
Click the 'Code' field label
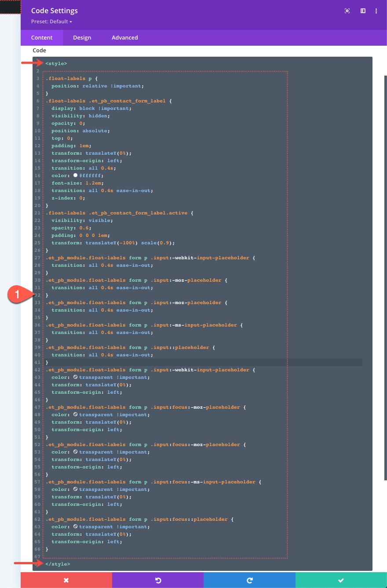(39, 51)
